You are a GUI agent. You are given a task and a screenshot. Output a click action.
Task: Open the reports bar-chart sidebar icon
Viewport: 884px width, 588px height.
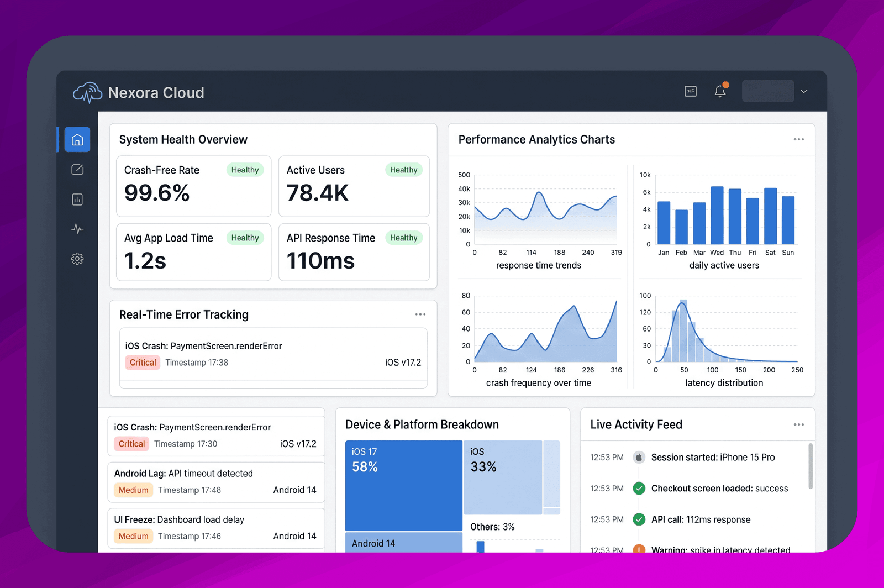pyautogui.click(x=77, y=199)
